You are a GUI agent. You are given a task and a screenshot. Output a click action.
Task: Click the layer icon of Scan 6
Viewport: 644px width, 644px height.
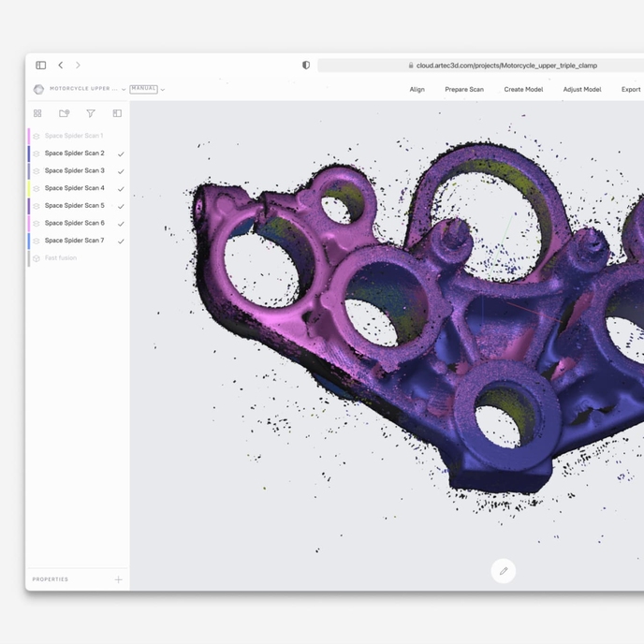[x=37, y=224]
